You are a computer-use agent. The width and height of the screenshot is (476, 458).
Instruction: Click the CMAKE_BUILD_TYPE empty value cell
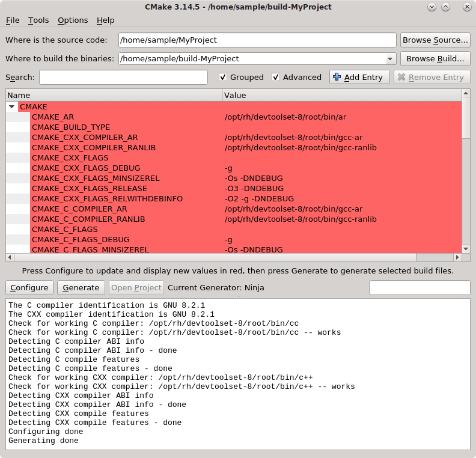342,127
